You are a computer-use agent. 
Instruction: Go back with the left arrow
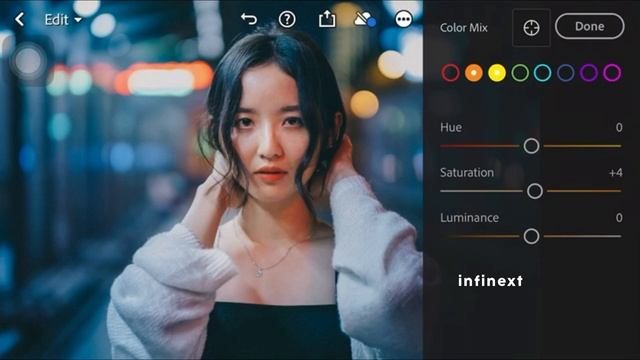pyautogui.click(x=19, y=19)
